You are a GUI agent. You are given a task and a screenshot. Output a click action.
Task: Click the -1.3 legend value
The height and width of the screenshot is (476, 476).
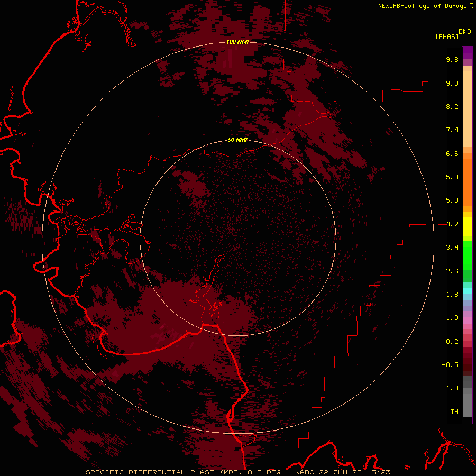tap(450, 388)
